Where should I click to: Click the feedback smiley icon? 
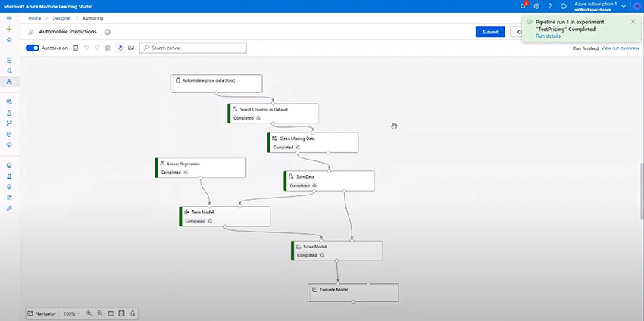coord(564,6)
